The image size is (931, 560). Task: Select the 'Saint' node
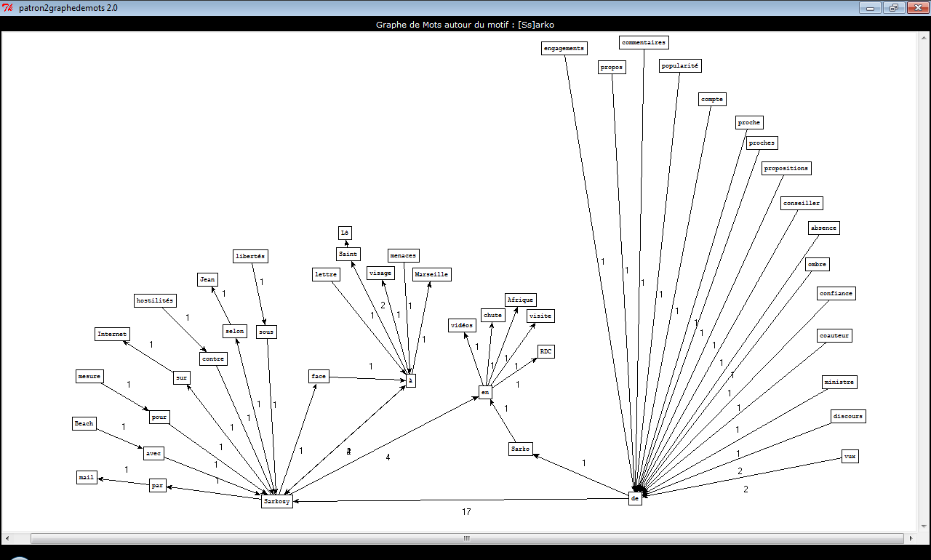pyautogui.click(x=348, y=254)
